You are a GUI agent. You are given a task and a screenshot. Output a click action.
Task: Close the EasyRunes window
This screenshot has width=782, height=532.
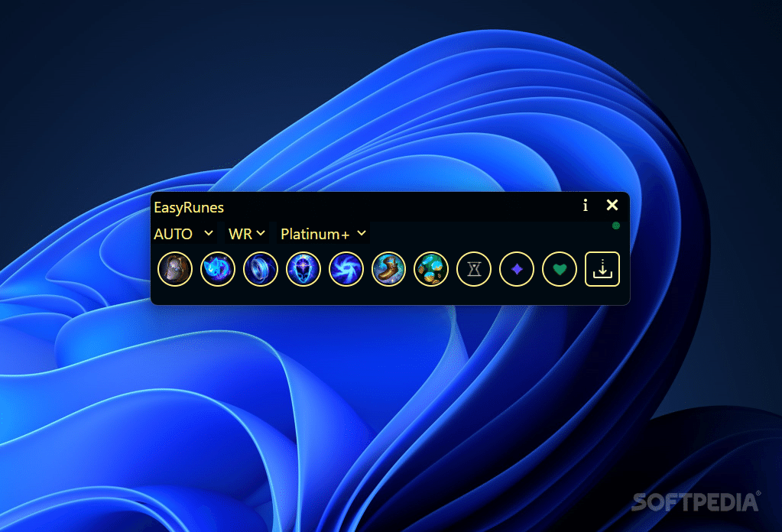612,205
